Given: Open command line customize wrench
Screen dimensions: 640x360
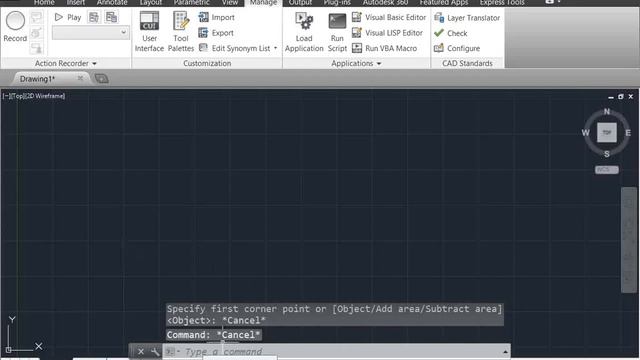Looking at the screenshot, I should point(155,351).
